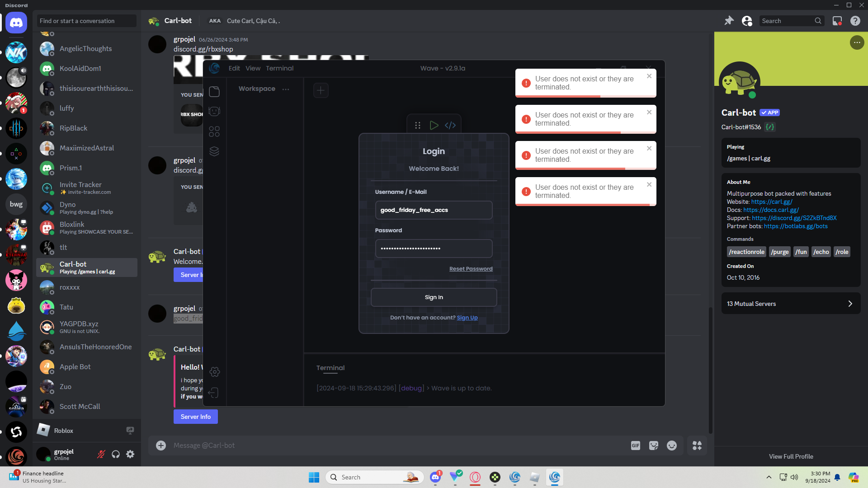Screen dimensions: 868x488
Task: Open Workspace three-dots options
Action: point(286,89)
